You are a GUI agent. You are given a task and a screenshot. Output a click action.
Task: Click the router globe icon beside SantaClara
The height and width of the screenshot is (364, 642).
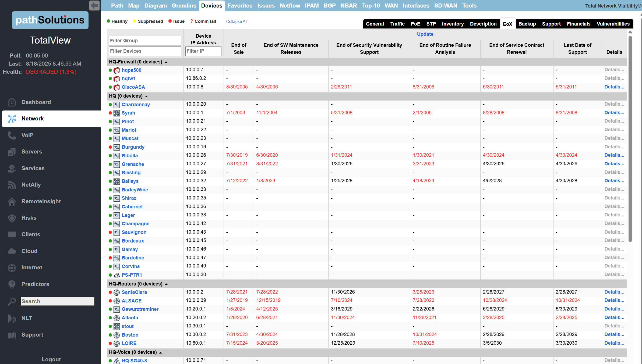[117, 292]
